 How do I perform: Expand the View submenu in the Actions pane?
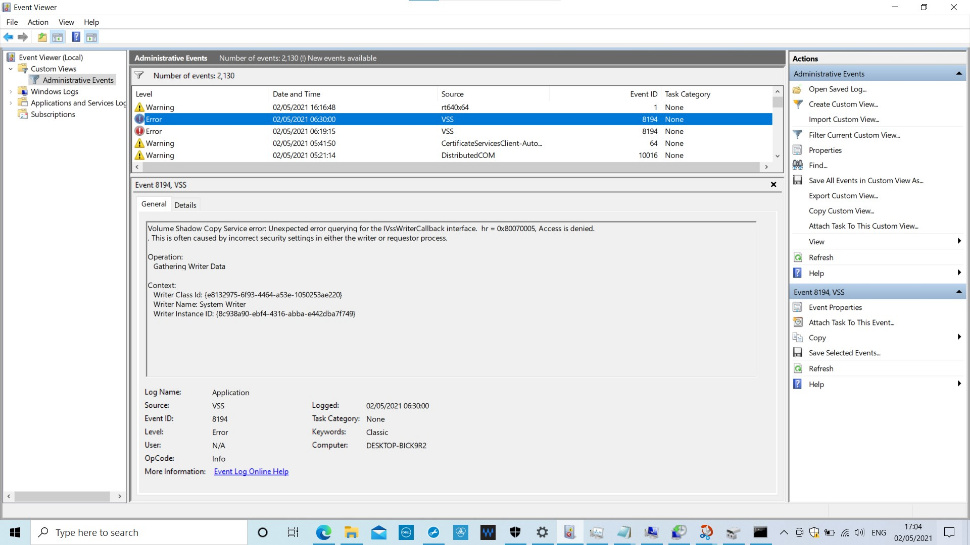click(959, 241)
